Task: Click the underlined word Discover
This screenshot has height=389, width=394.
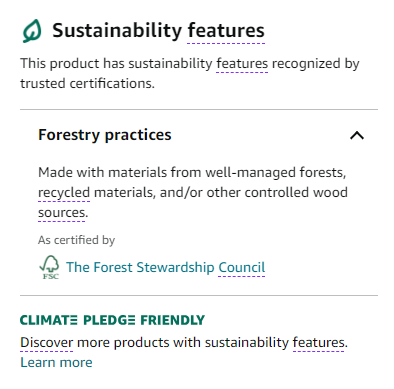Action: [x=47, y=342]
